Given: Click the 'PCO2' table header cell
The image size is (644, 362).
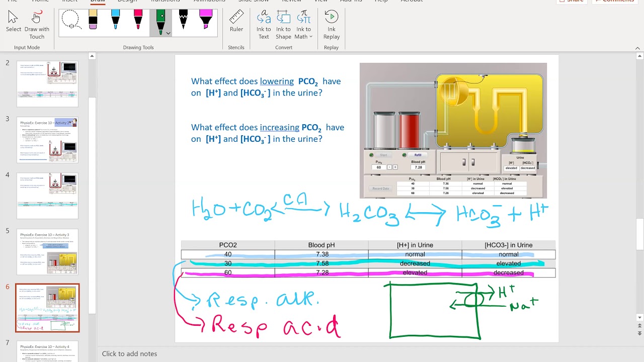Looking at the screenshot, I should pyautogui.click(x=228, y=245).
